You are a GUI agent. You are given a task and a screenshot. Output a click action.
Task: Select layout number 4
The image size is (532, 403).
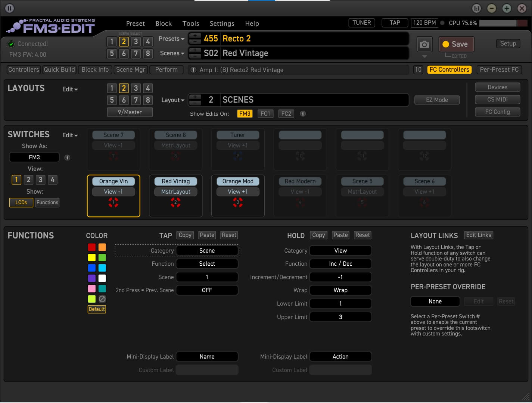click(x=148, y=88)
